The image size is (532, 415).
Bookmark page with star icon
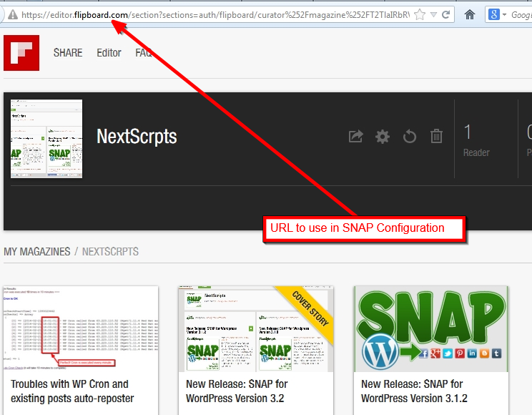point(420,14)
